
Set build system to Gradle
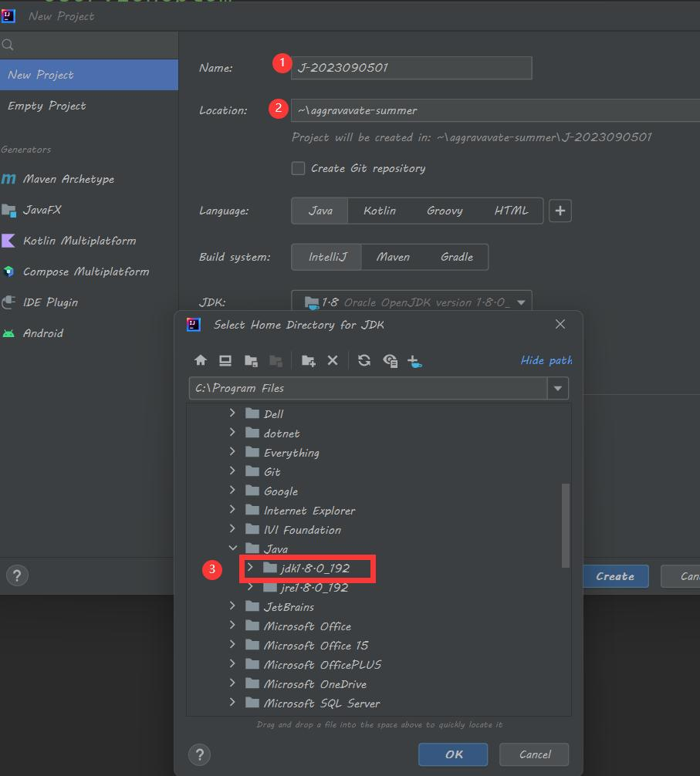[x=457, y=257]
